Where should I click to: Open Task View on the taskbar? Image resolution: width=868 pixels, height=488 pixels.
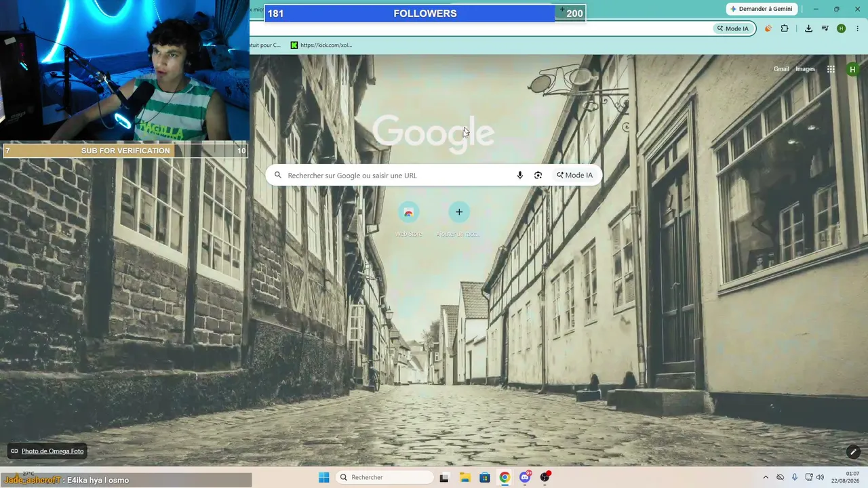coord(444,477)
